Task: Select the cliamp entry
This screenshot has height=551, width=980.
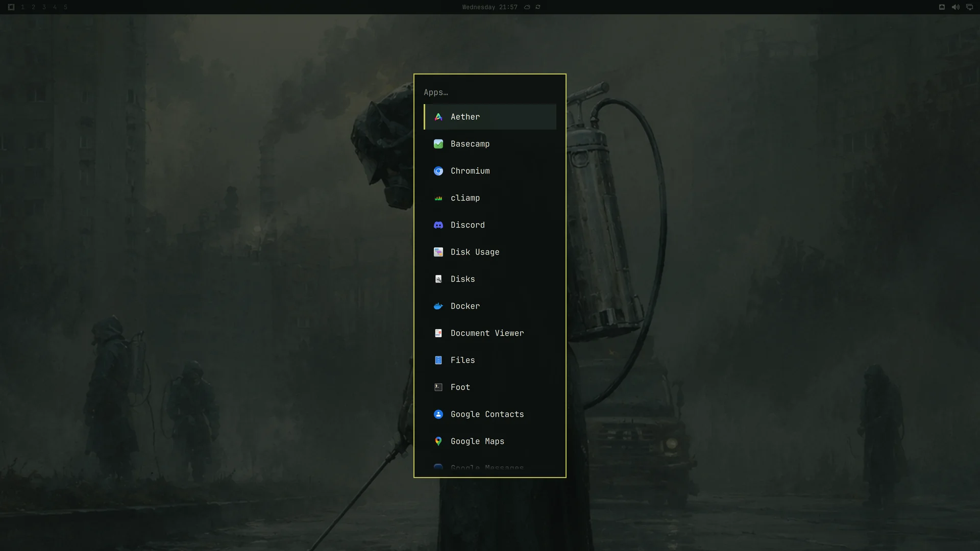Action: pos(490,198)
